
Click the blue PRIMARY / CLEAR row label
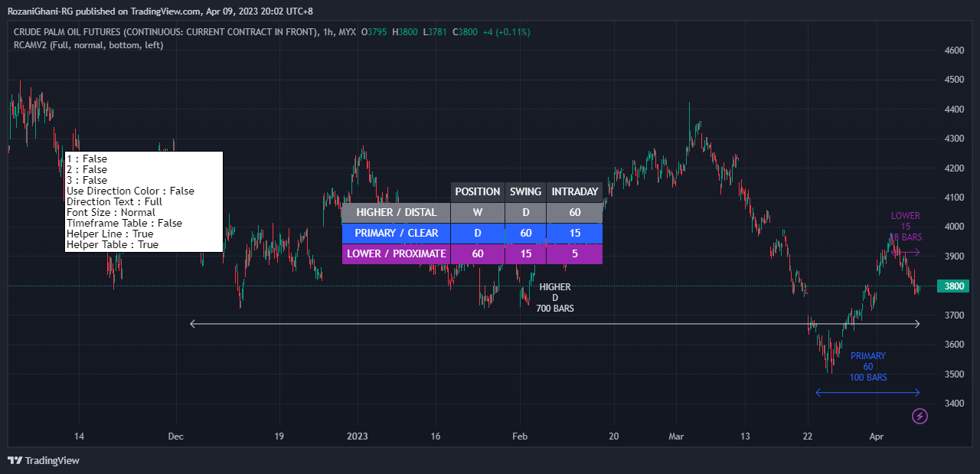point(397,233)
